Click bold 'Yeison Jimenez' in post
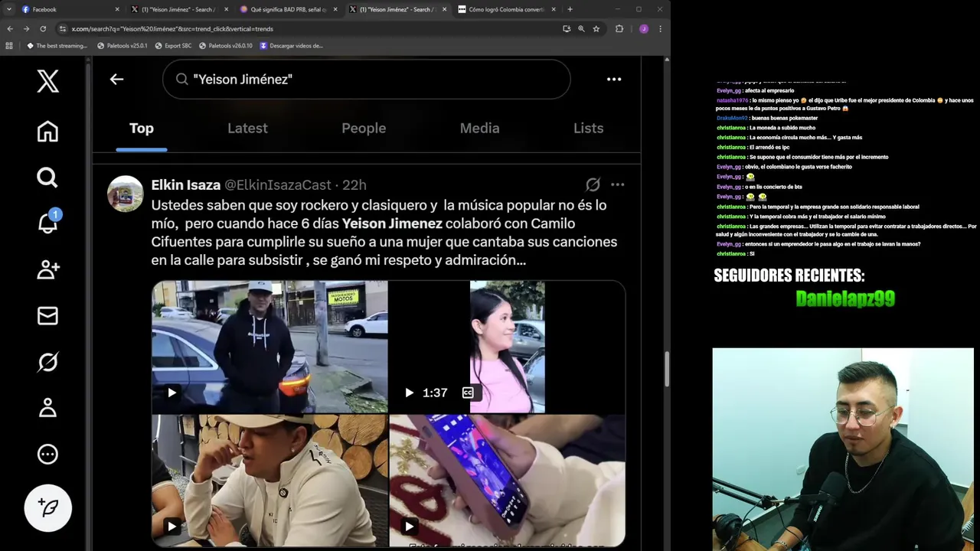980x551 pixels. pyautogui.click(x=392, y=223)
